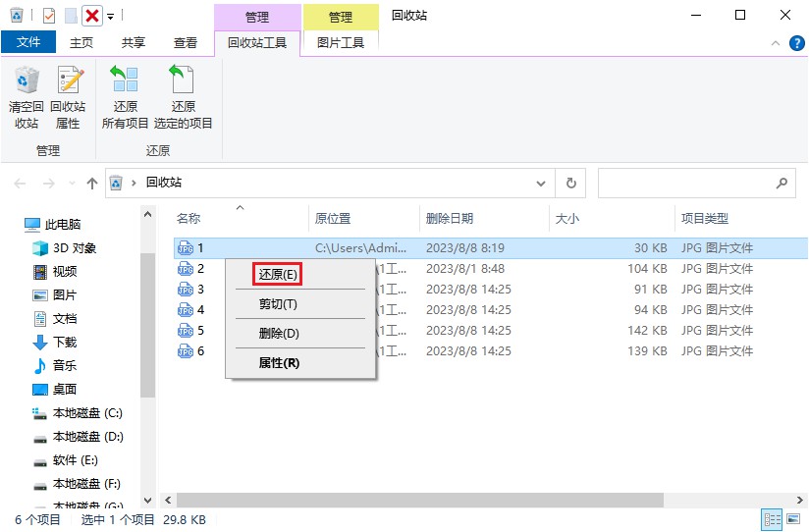Open 本地磁盘 (F:) drive
Image resolution: width=809 pixels, height=532 pixels.
click(77, 484)
